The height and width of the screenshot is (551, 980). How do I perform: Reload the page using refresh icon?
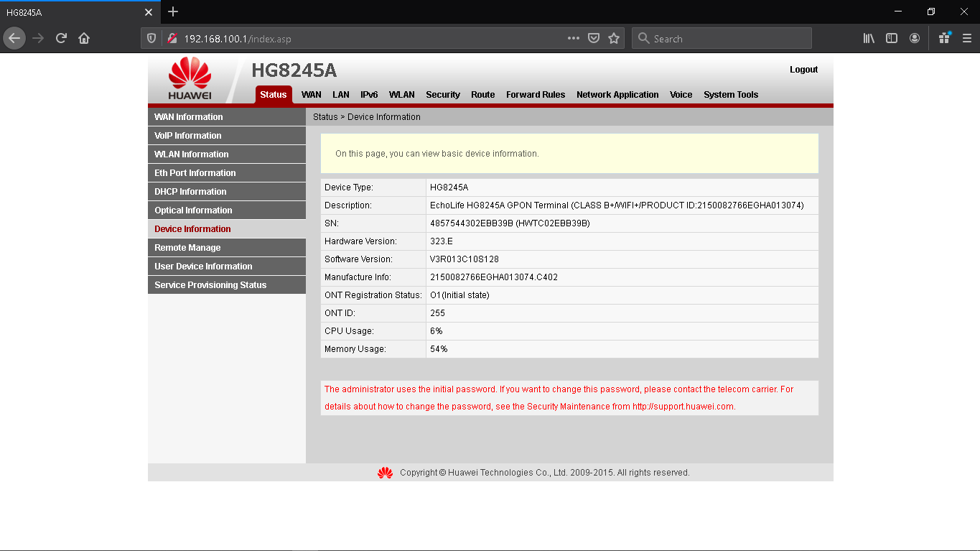pyautogui.click(x=61, y=37)
